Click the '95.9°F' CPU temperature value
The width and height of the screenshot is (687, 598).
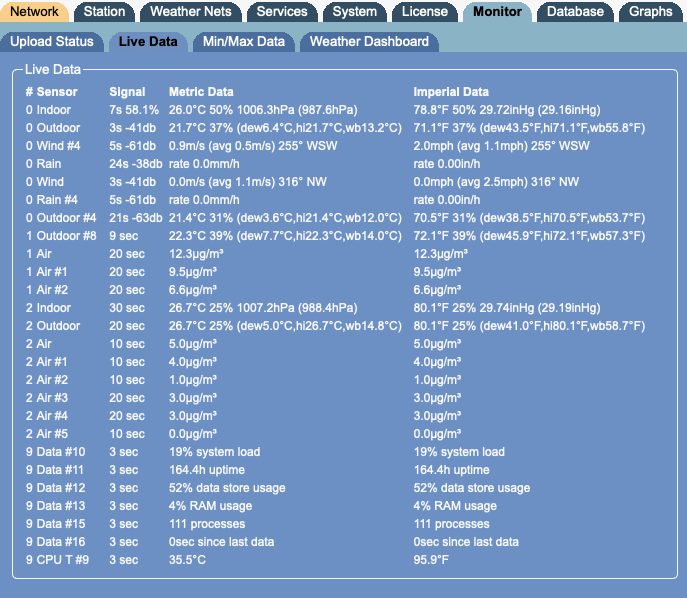[x=431, y=559]
